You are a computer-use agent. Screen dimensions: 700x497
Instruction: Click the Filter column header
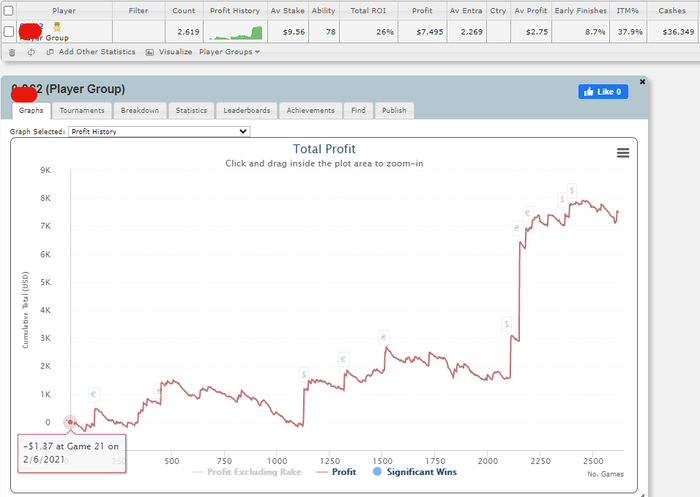138,10
